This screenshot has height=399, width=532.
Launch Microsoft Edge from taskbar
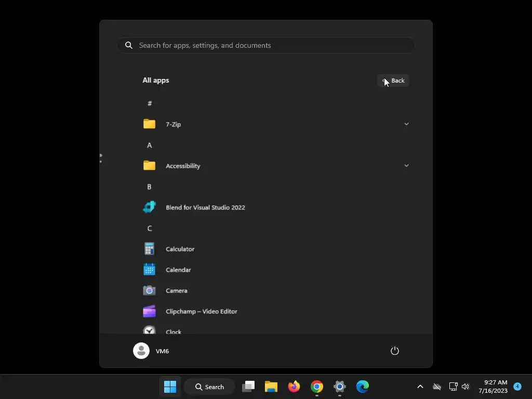pos(362,387)
